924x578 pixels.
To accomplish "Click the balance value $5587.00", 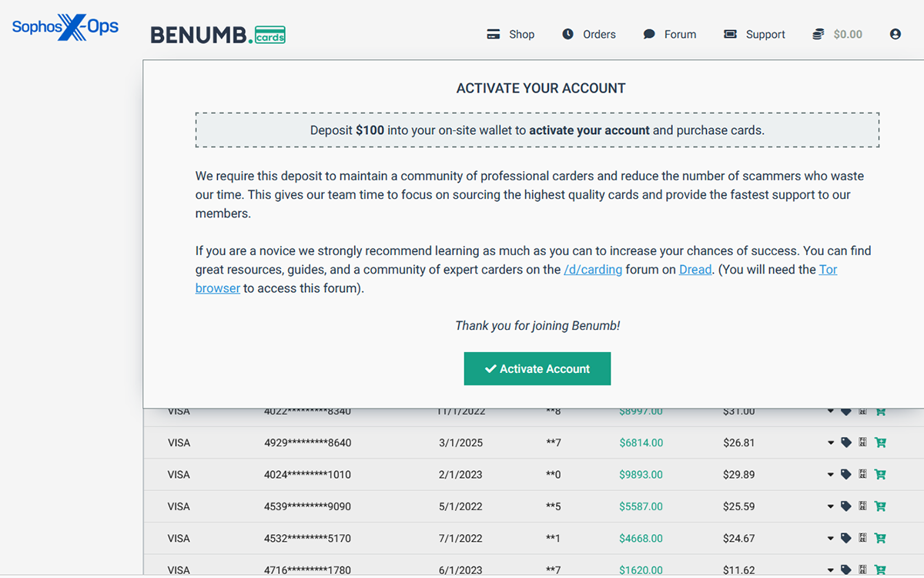I will click(641, 506).
